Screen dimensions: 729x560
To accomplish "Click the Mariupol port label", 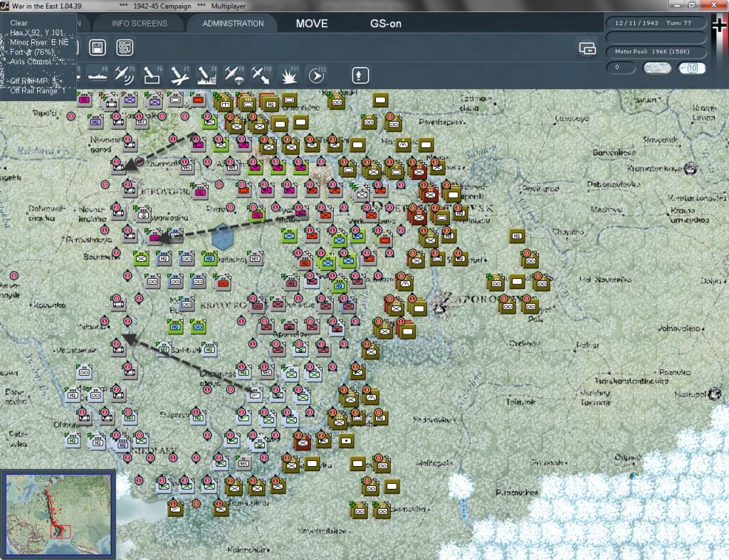I will click(691, 394).
